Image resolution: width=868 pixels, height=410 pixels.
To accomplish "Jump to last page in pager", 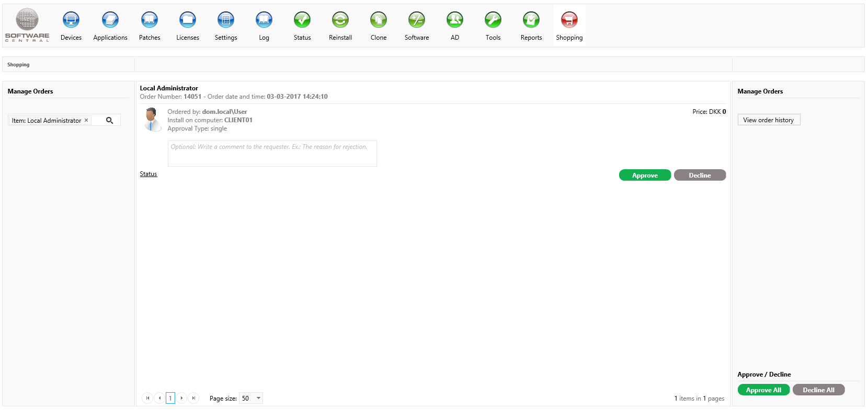I will click(x=193, y=398).
